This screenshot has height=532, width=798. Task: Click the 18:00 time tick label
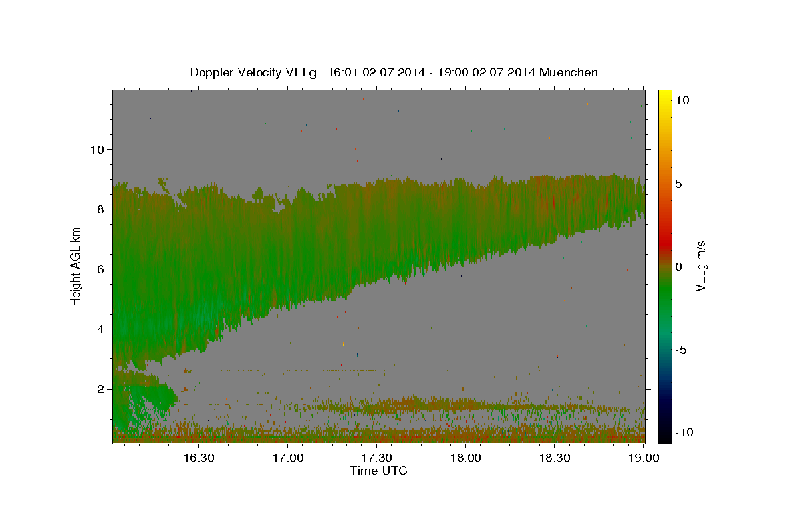tap(466, 458)
